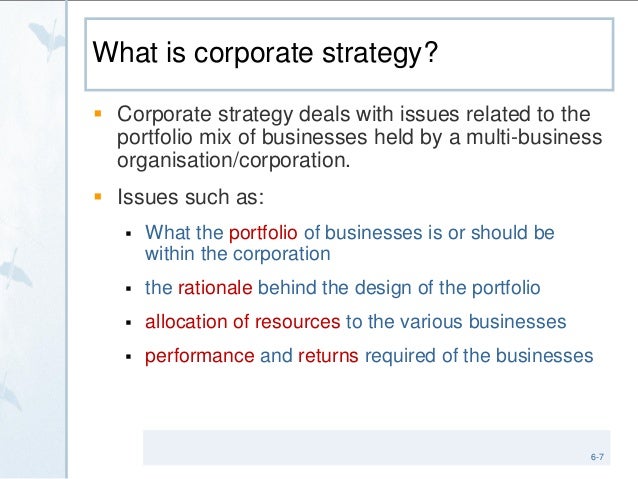Click the red word 'performance'
This screenshot has width=638, height=479.
pyautogui.click(x=200, y=355)
